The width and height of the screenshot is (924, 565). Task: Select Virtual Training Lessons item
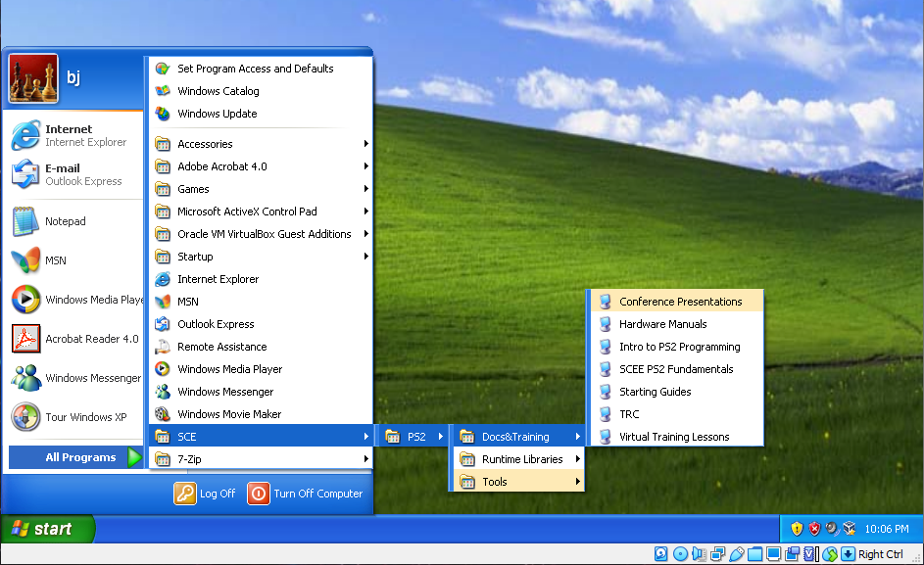coord(674,437)
